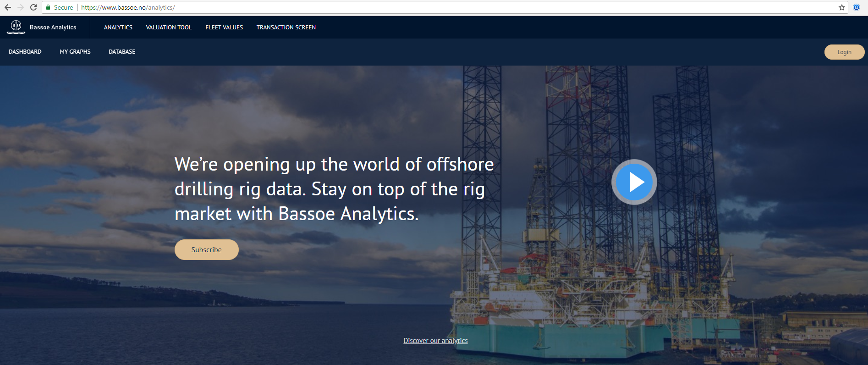Open the blue extension icon in browser toolbar
Viewport: 868px width, 365px height.
tap(856, 7)
